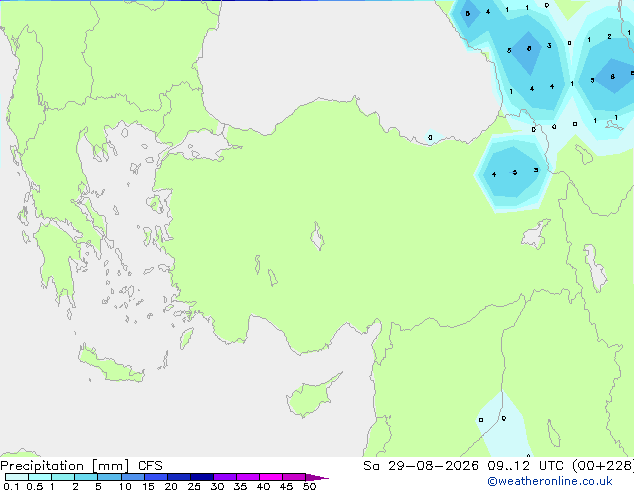Click the '10' legend value label
634x490 pixels.
[x=125, y=486]
